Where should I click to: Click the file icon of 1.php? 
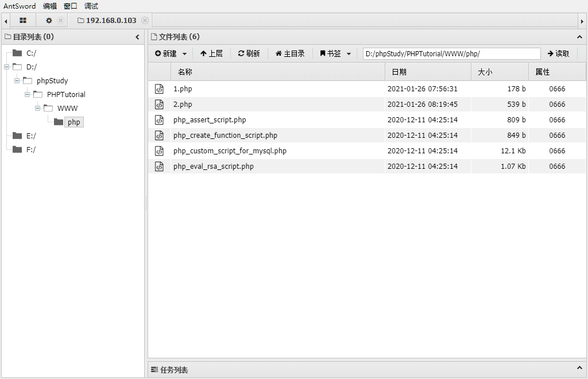(160, 89)
